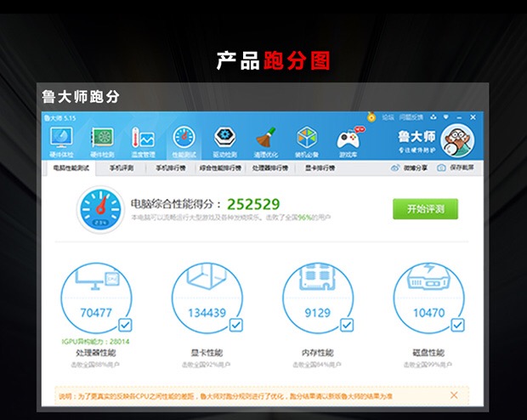This screenshot has width=527, height=420.
Task: Click the processor performance circle icon
Action: click(x=96, y=298)
